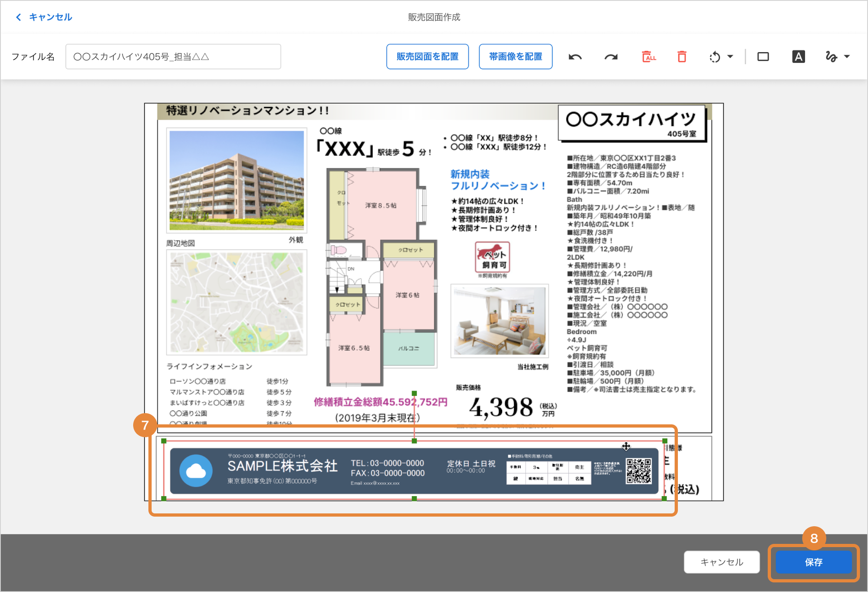Click the blue 保存 button

pos(814,562)
